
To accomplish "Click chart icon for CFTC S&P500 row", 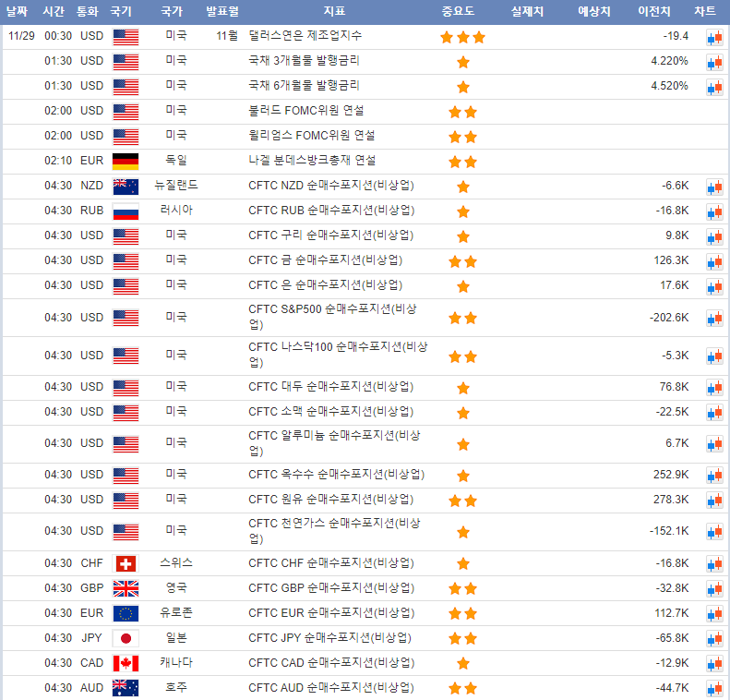I will pyautogui.click(x=714, y=318).
